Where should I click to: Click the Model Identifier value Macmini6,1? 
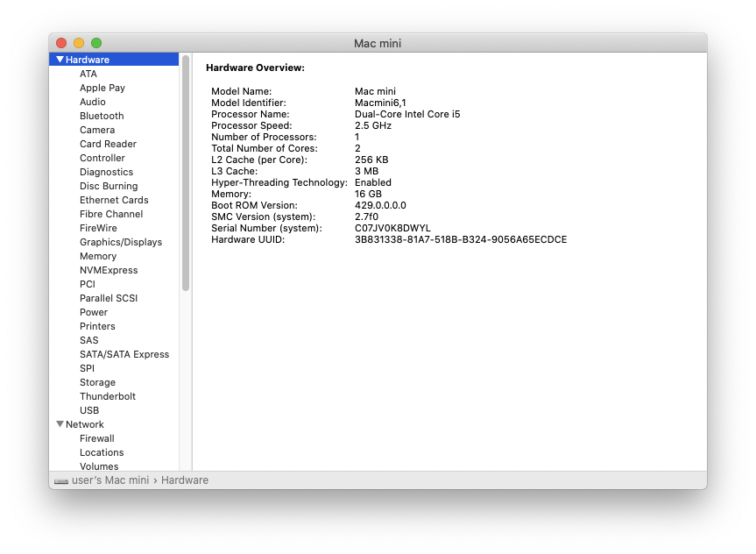[380, 103]
